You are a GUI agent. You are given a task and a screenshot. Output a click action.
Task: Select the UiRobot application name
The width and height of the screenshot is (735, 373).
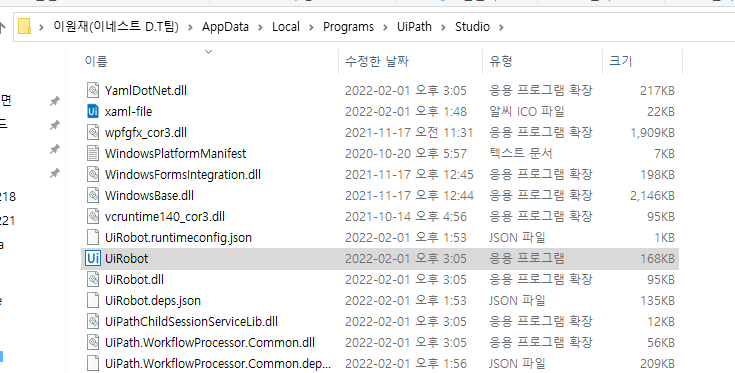pyautogui.click(x=127, y=259)
